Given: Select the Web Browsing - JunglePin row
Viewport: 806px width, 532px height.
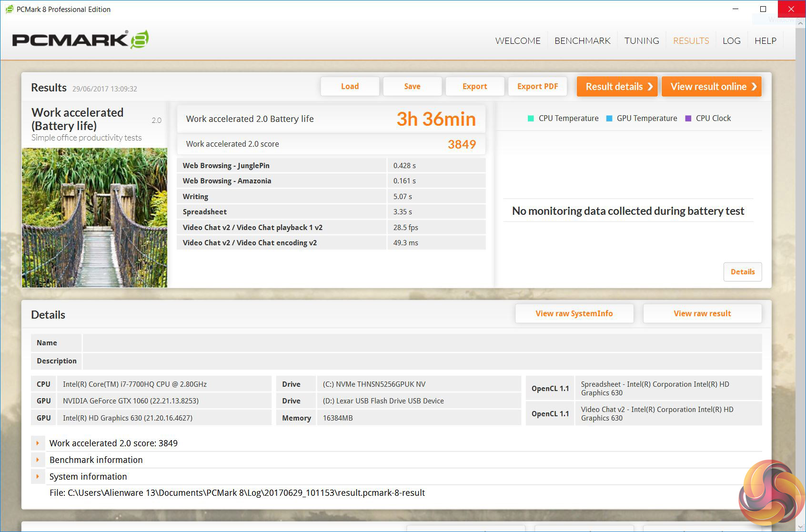Looking at the screenshot, I should click(331, 165).
